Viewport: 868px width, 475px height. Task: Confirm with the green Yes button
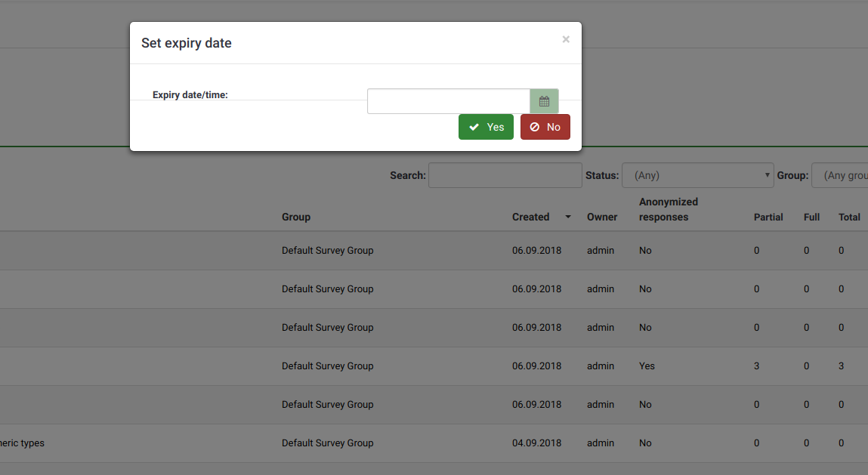click(x=486, y=127)
